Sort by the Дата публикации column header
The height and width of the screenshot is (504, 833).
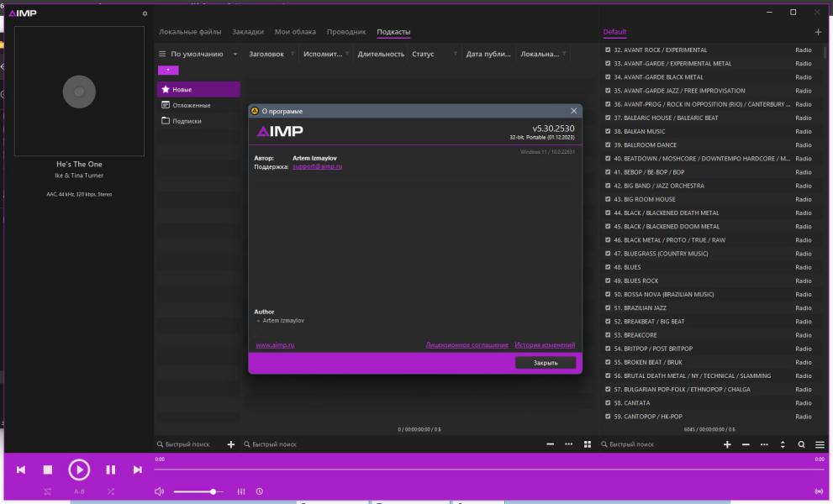488,54
